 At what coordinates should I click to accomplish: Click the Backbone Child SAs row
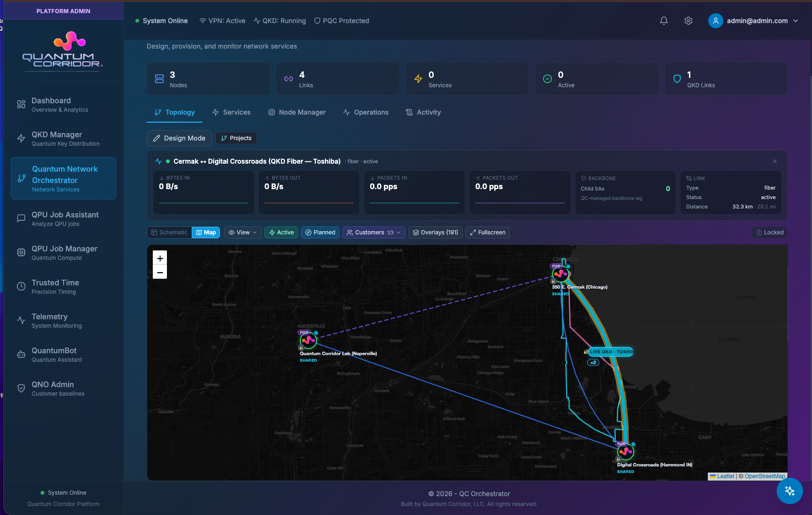[625, 189]
